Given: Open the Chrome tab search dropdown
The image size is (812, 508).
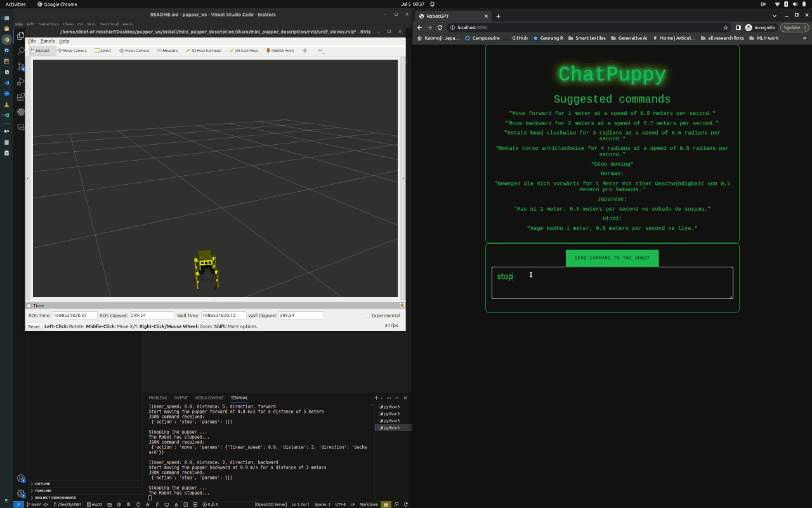Looking at the screenshot, I should (x=775, y=15).
